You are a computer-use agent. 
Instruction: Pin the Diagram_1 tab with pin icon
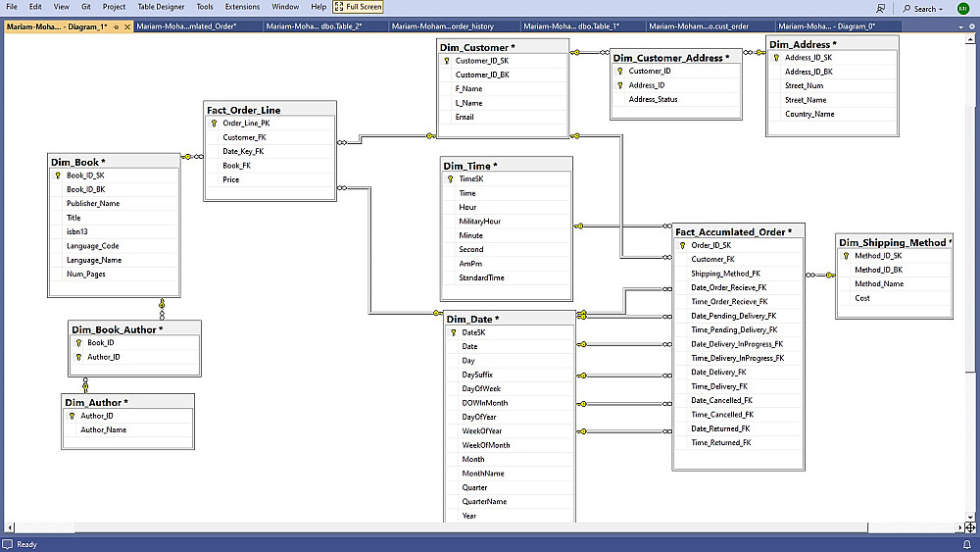(x=117, y=26)
